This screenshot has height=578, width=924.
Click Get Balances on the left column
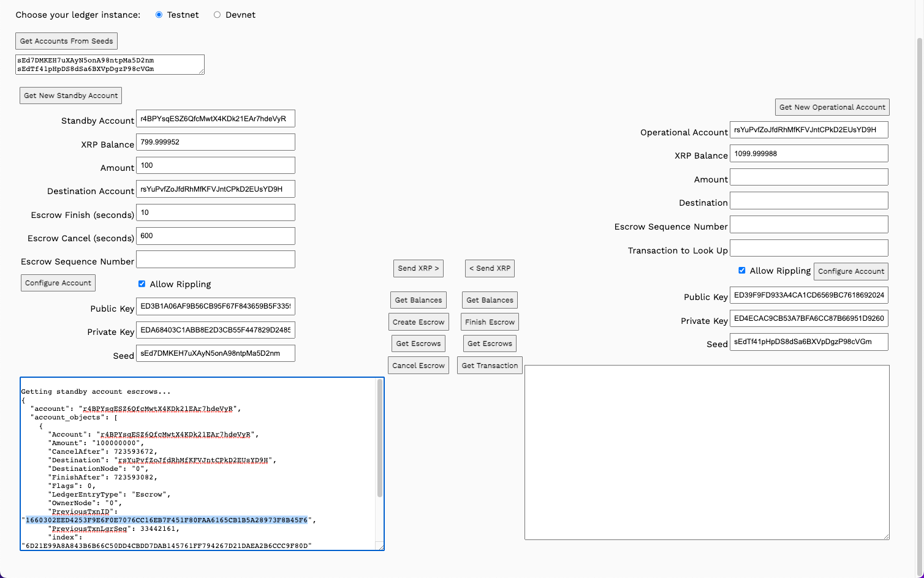coord(418,300)
